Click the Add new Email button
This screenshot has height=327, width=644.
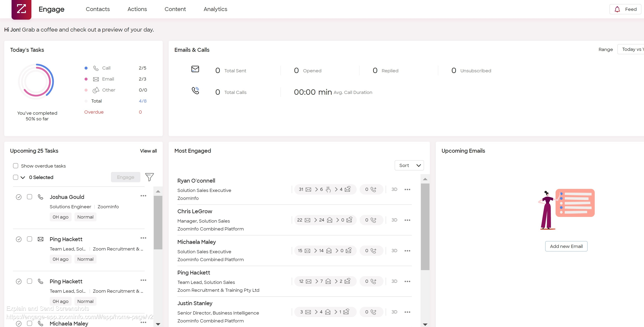(566, 246)
